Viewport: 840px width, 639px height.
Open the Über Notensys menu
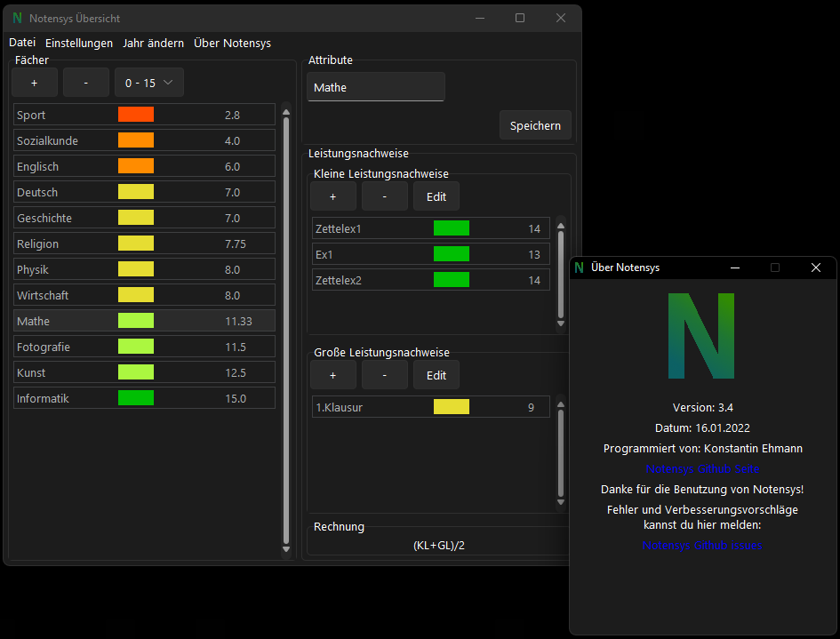pos(232,43)
